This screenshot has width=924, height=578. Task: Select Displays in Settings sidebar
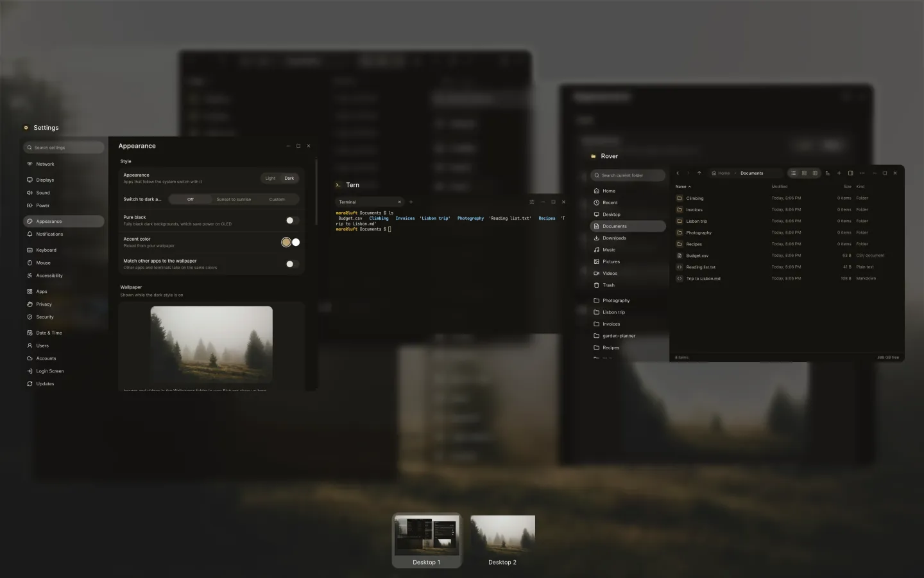click(x=64, y=180)
